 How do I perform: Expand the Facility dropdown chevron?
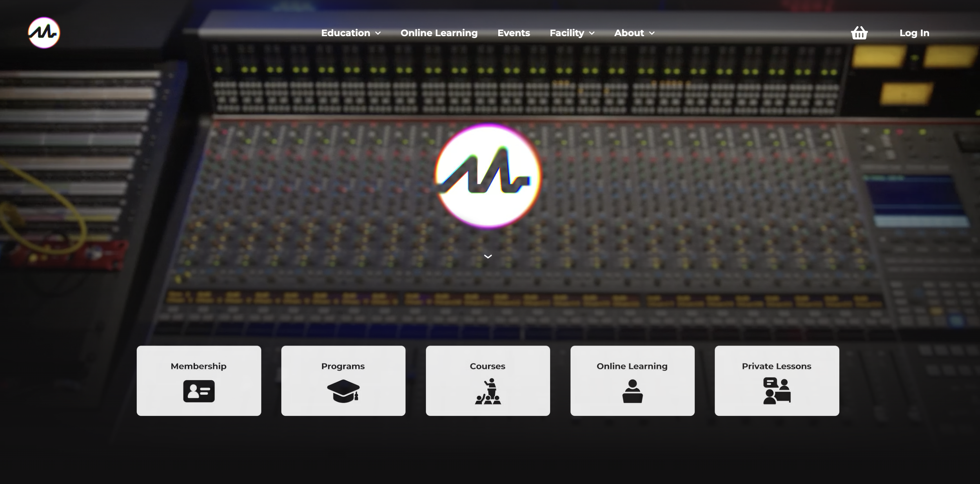[592, 33]
